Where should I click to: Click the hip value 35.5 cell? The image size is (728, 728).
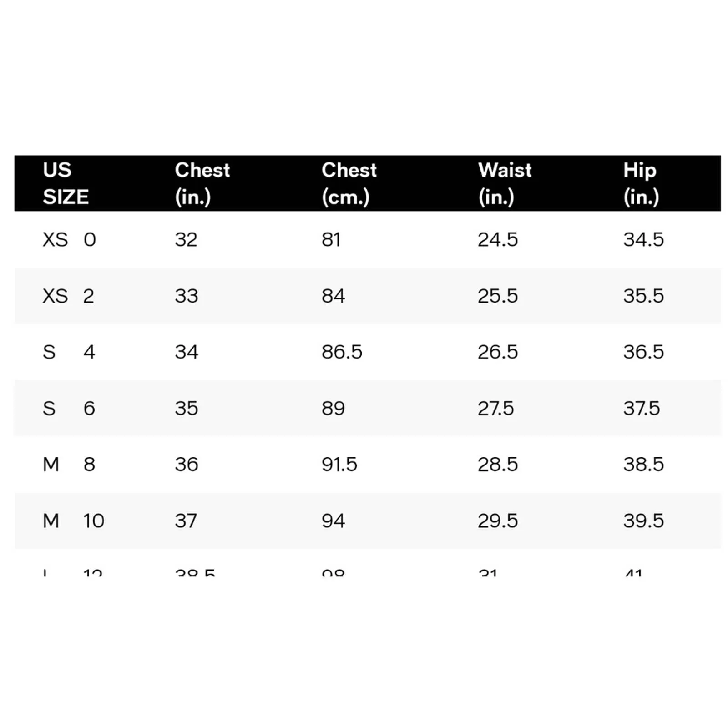(643, 296)
